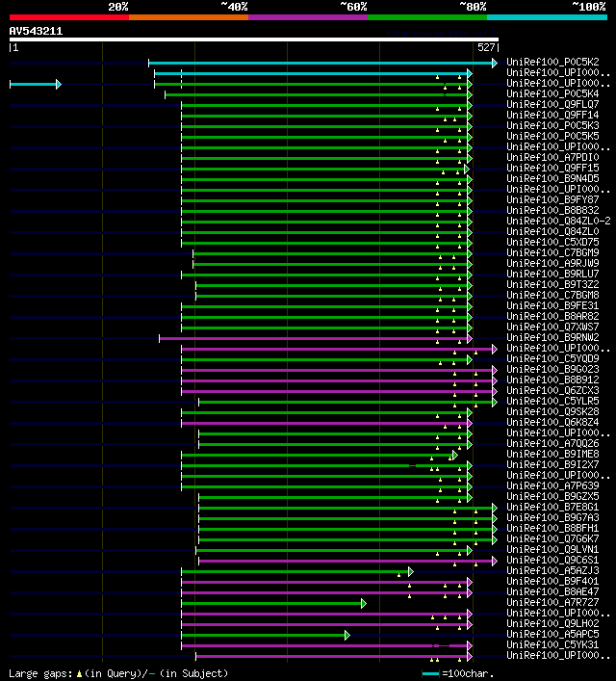Select the UniRef100_B9FE31 label
Viewport: 616px width, 681px height.
(x=552, y=305)
